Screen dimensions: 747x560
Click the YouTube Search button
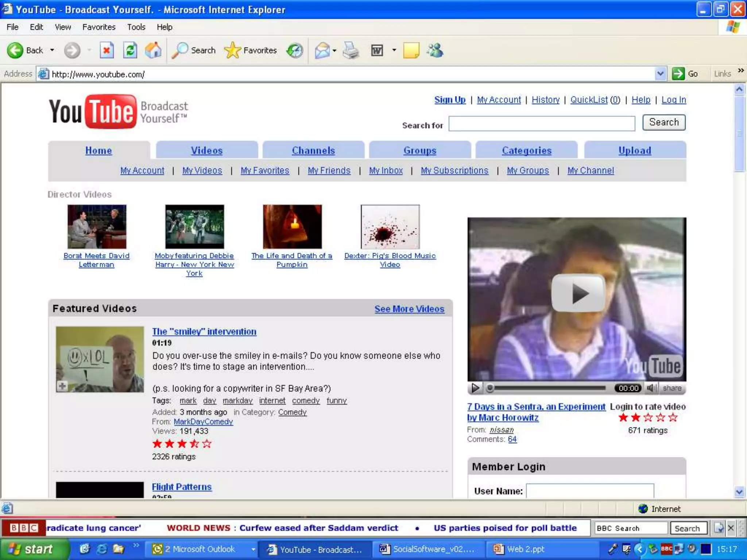[664, 122]
